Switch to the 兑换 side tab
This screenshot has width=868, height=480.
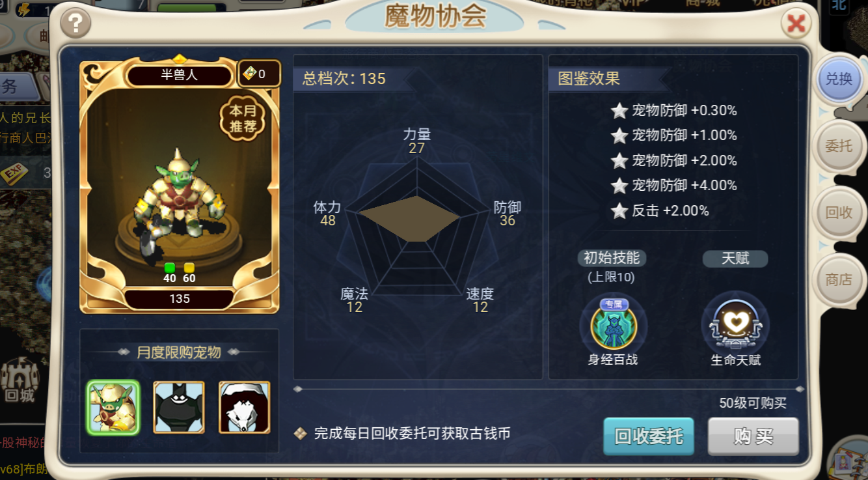coord(839,79)
